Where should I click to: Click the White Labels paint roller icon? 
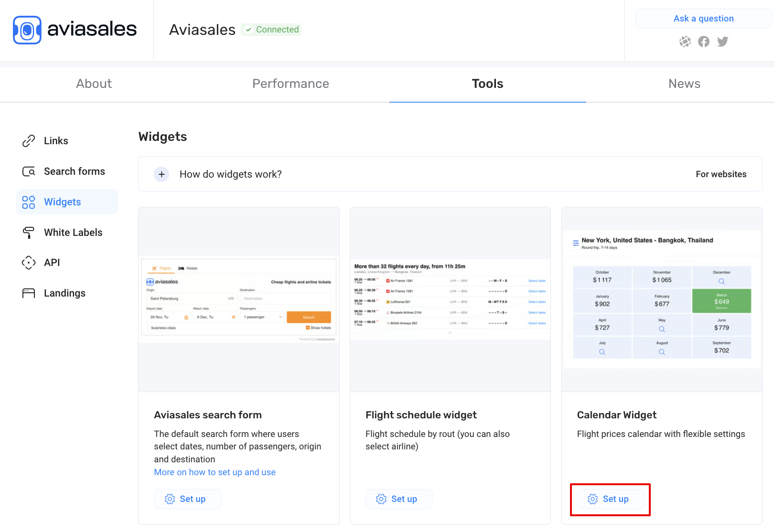tap(29, 233)
